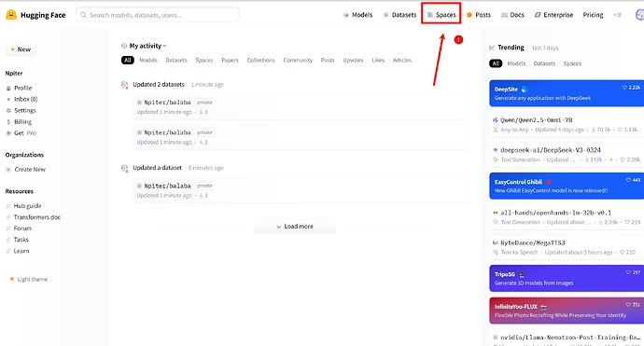Viewport: 644px width, 346px height.
Task: Open the user avatar in top-right corner
Action: [640, 15]
